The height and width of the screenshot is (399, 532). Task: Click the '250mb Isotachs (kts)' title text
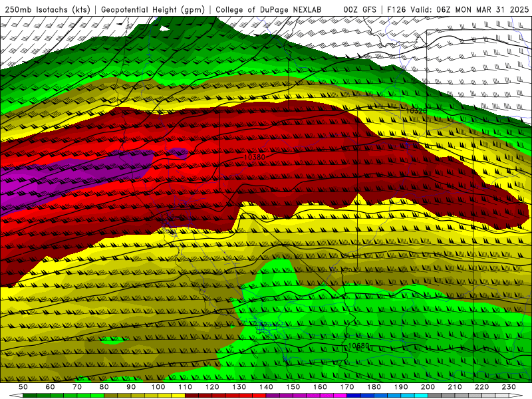[47, 9]
